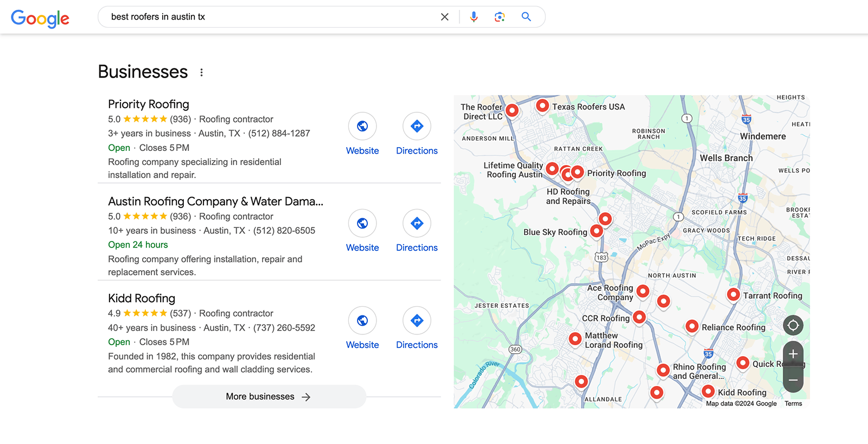Click Priority Roofing phone (512) 884-1287
This screenshot has height=444, width=868.
click(x=279, y=134)
